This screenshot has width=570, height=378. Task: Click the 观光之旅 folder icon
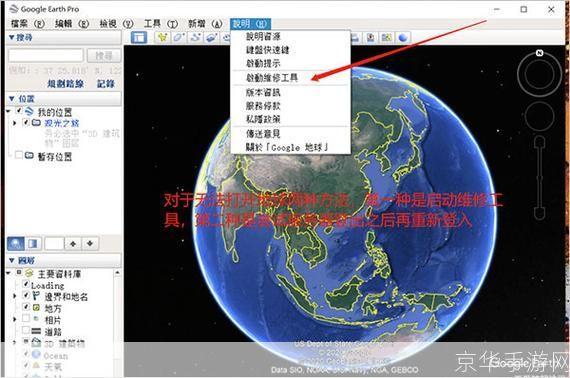pos(36,122)
